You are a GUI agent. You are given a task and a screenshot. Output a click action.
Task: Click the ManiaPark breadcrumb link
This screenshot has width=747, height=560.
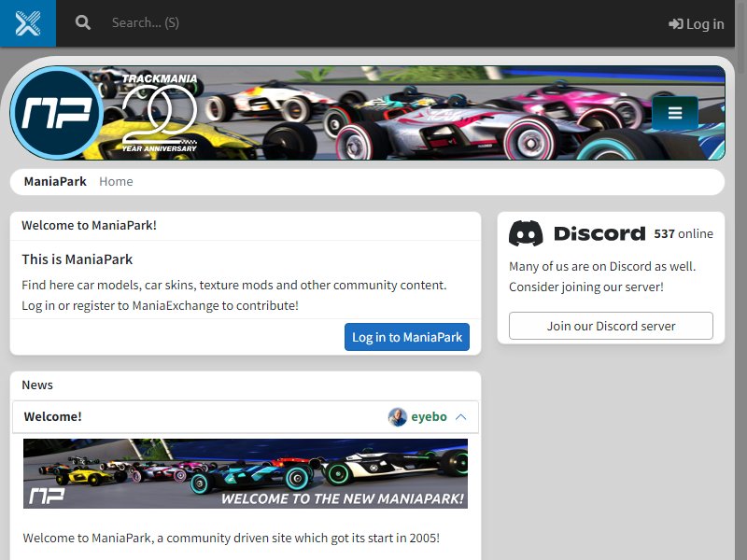55,181
